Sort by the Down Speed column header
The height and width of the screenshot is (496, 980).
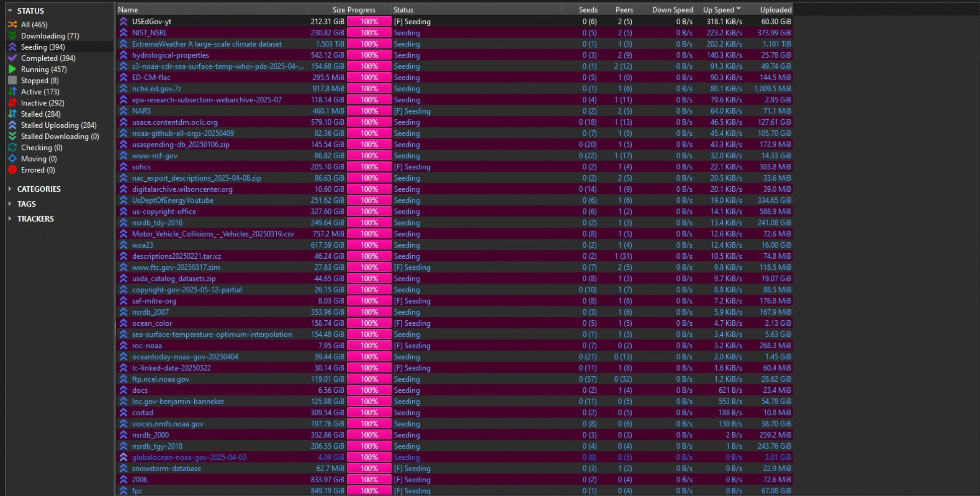664,10
